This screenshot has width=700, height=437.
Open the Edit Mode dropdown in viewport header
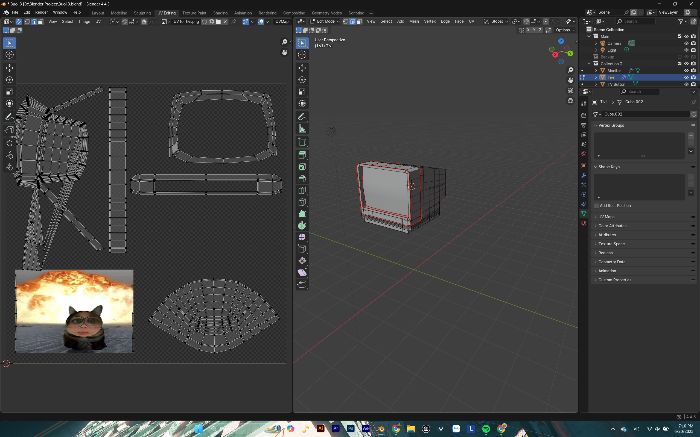coord(324,21)
